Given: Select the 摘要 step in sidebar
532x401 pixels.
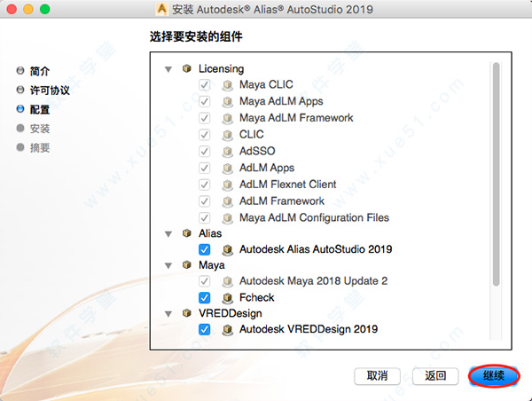Looking at the screenshot, I should (x=40, y=147).
